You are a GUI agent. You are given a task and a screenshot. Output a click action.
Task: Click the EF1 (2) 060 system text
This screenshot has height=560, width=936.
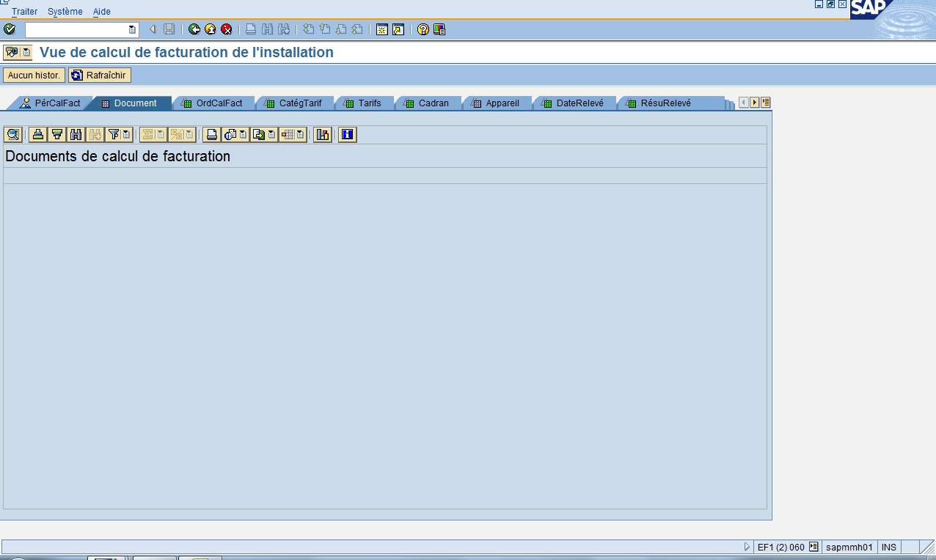(780, 547)
